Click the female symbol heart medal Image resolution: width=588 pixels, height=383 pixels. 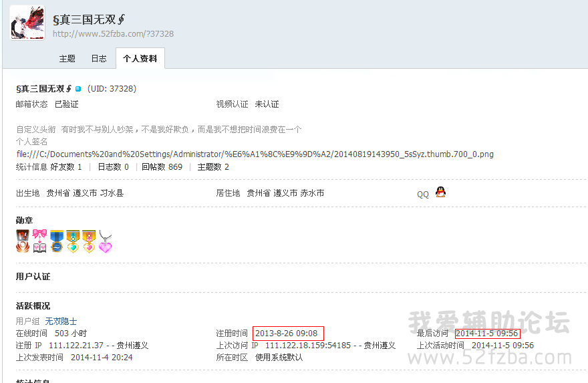tap(90, 241)
